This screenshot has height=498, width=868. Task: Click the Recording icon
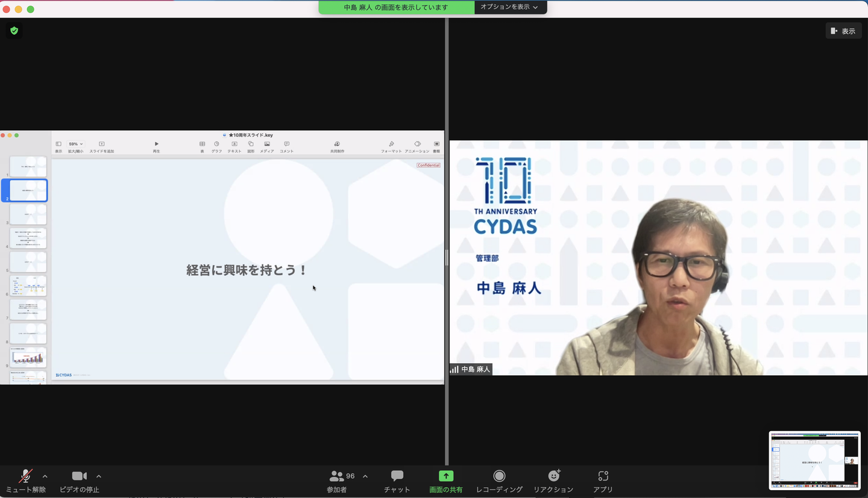(499, 476)
